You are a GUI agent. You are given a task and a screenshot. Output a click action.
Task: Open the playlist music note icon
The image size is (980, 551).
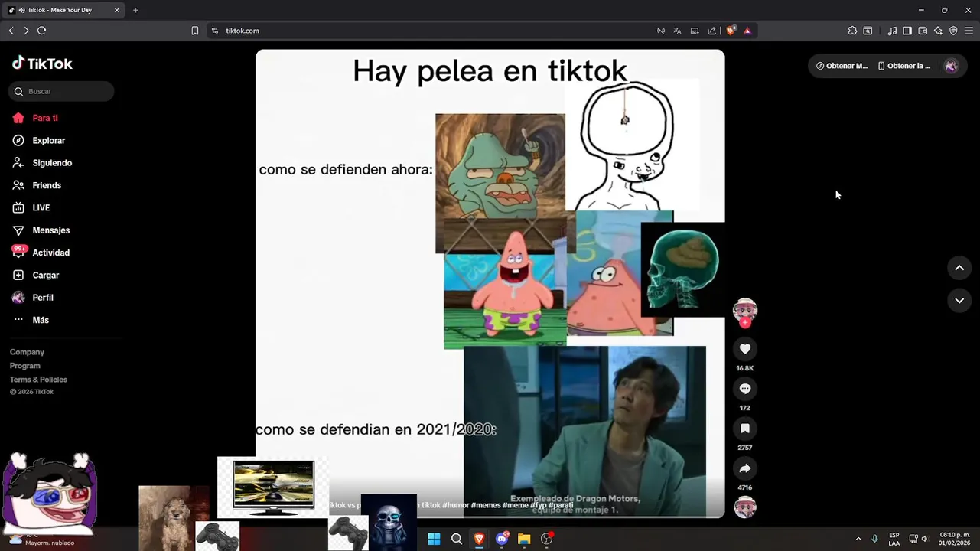892,31
